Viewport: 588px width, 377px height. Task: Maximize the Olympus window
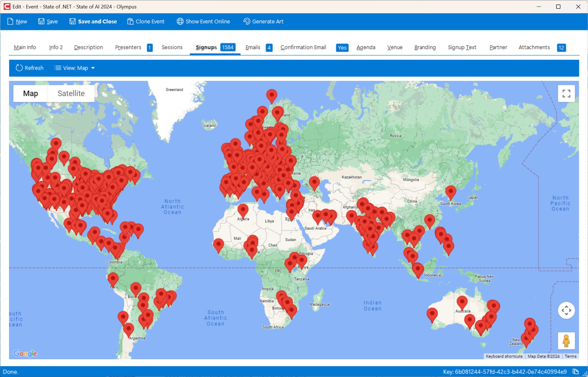[x=558, y=6]
